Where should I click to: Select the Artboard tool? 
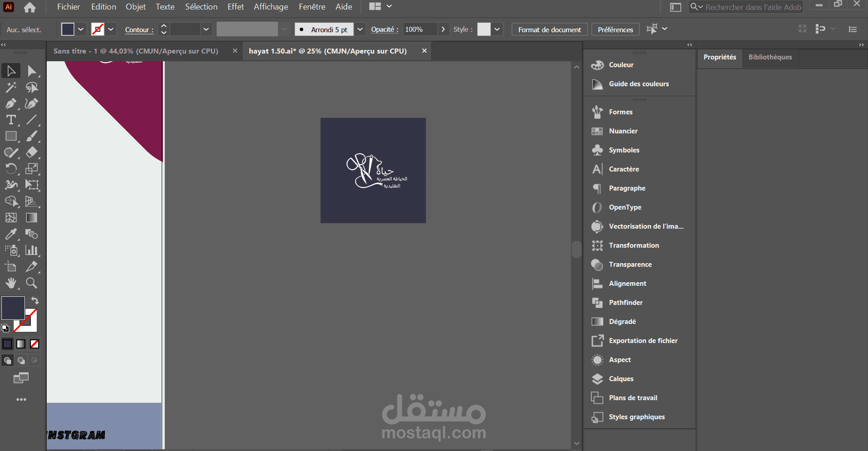[x=11, y=267]
